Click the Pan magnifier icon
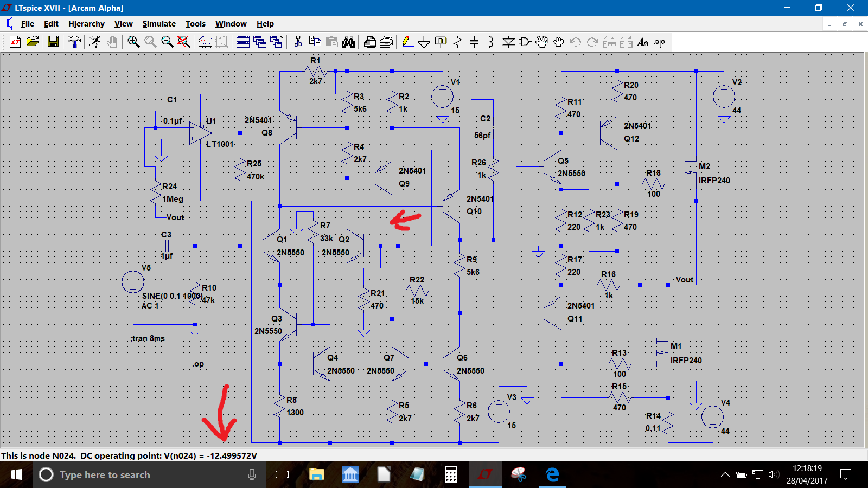The image size is (868, 488). 150,42
